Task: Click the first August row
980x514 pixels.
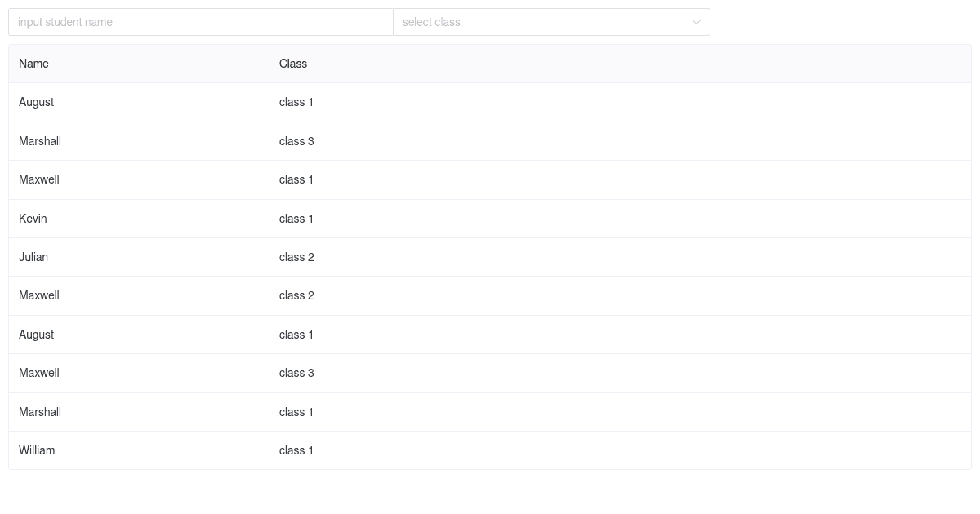Action: click(x=36, y=102)
